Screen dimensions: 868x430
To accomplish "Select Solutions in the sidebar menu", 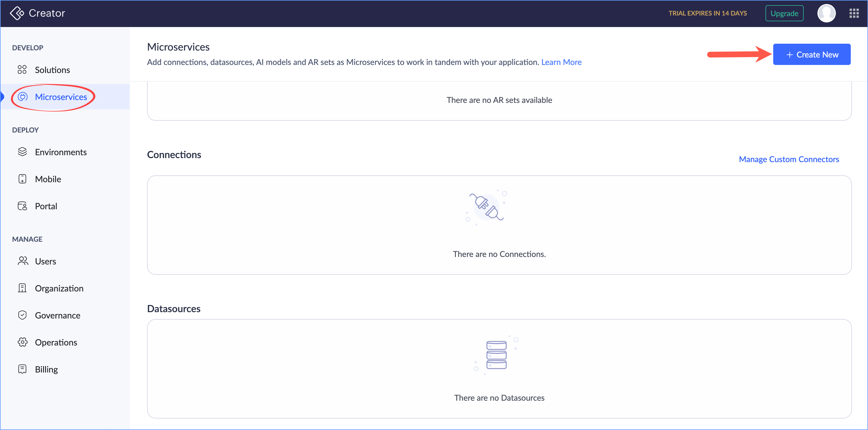I will pos(52,70).
